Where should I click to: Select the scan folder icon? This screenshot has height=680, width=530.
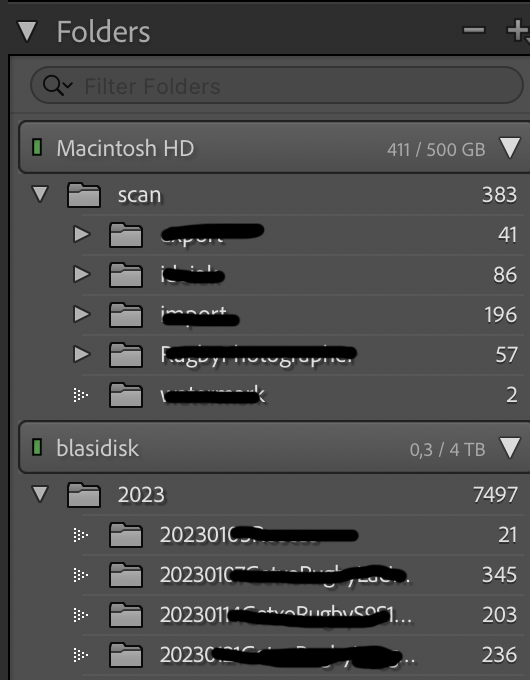coord(84,195)
